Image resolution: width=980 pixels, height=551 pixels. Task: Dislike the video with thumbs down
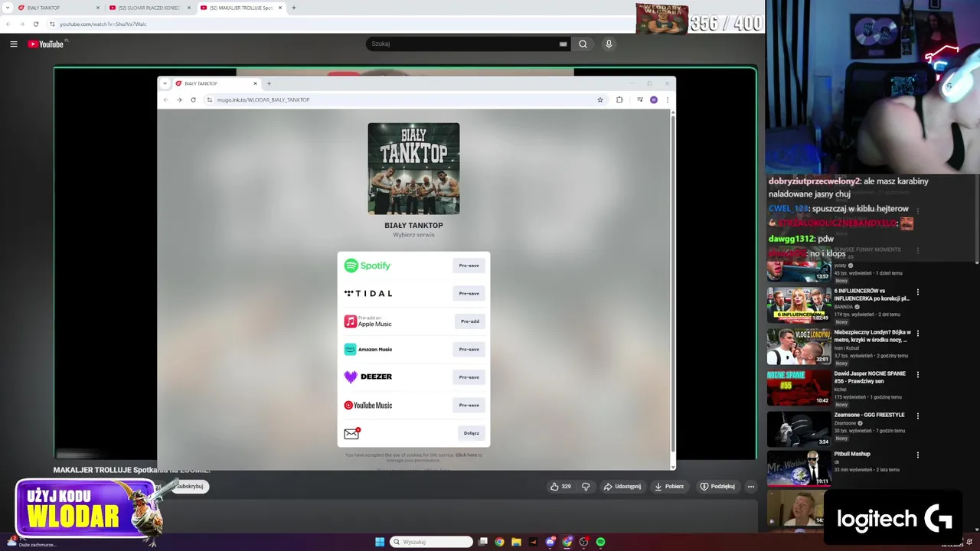pos(586,486)
